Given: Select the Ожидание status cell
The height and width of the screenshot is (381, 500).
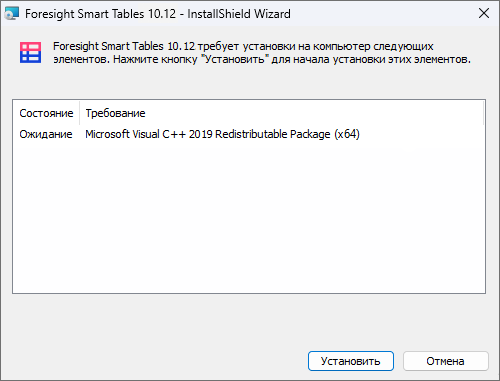Looking at the screenshot, I should (46, 134).
